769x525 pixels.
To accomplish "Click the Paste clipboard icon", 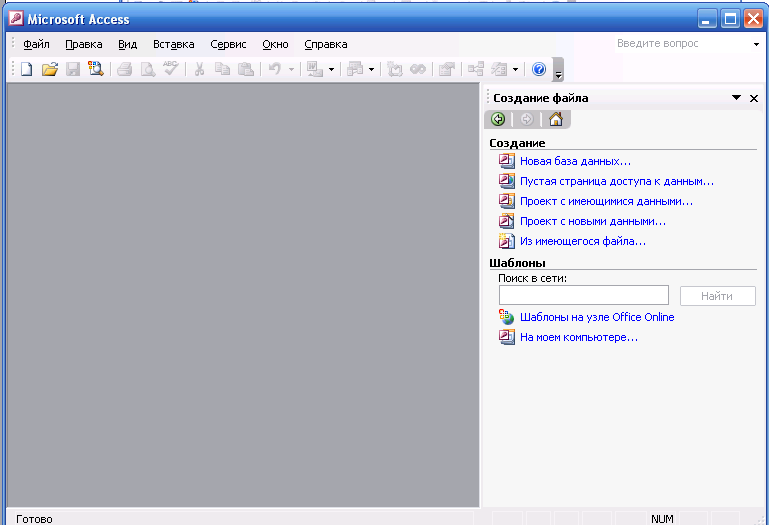I will coord(245,69).
